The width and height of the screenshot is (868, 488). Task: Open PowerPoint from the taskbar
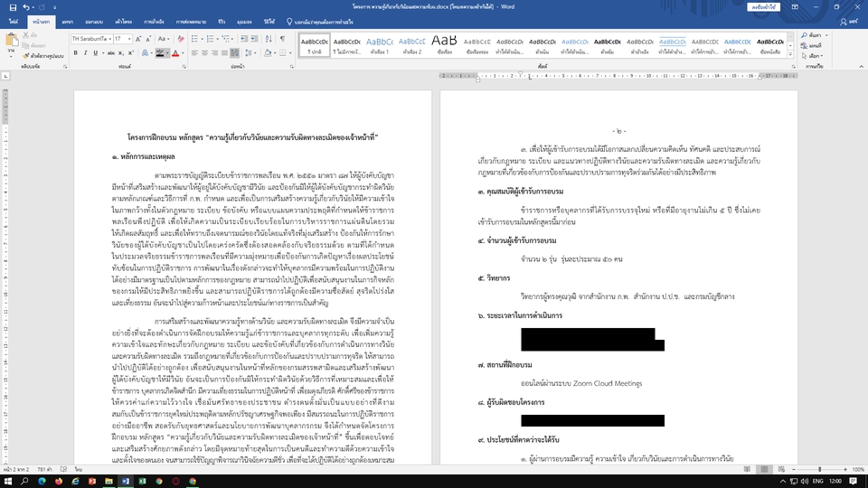pyautogui.click(x=92, y=482)
